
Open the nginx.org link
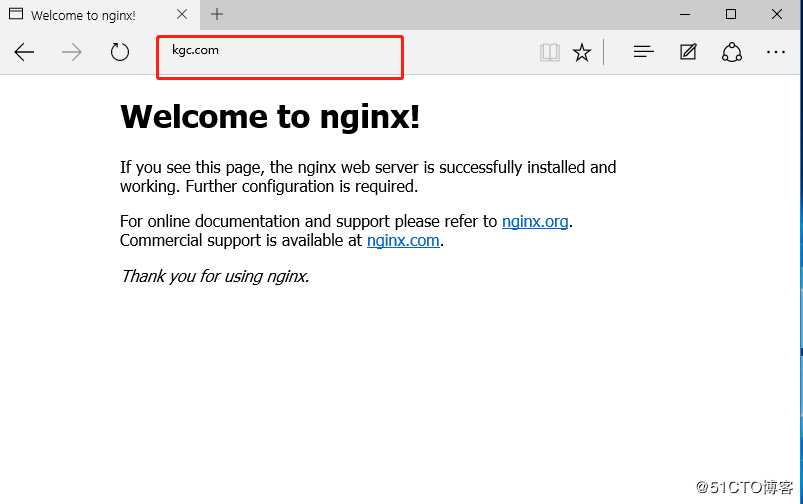535,221
